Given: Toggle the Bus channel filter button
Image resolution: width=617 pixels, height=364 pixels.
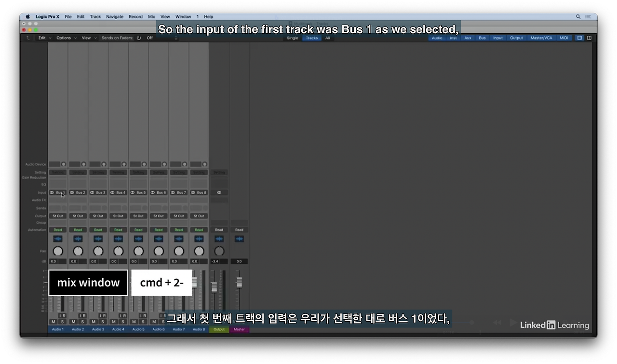Looking at the screenshot, I should pos(482,38).
